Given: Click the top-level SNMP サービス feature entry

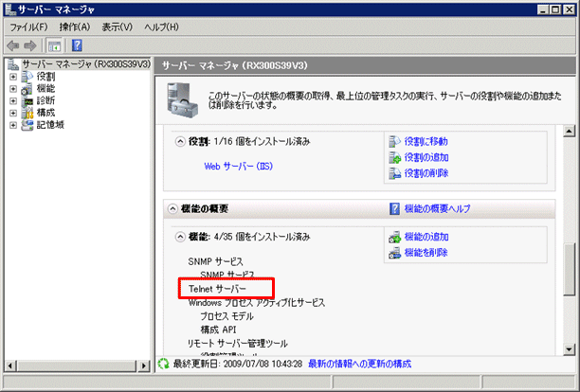Looking at the screenshot, I should 216,261.
